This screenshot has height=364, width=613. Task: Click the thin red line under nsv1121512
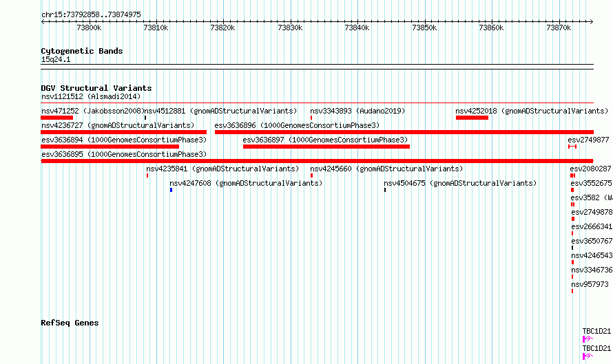(x=317, y=103)
